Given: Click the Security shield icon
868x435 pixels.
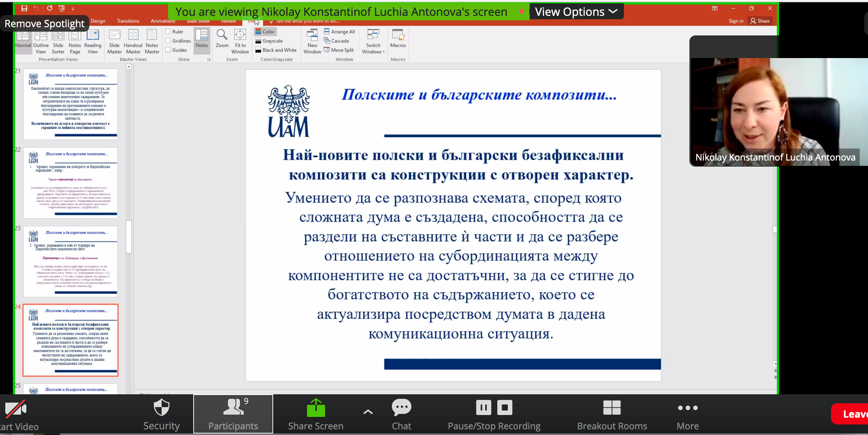Looking at the screenshot, I should tap(162, 408).
